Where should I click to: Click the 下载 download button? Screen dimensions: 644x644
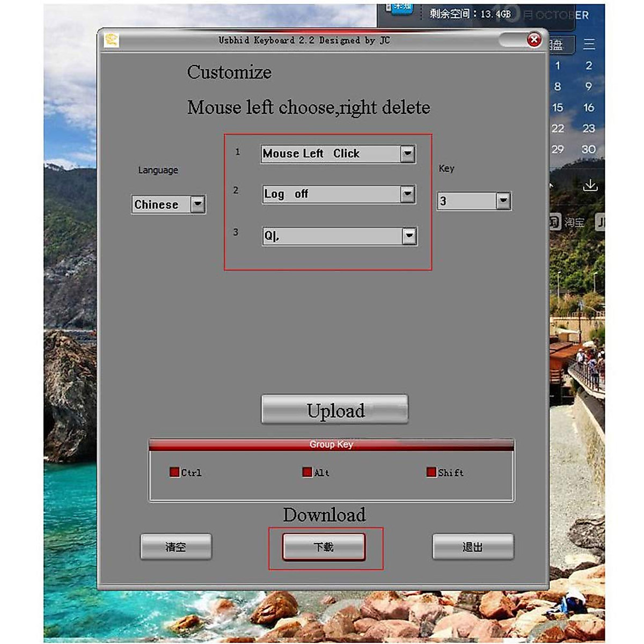pos(324,547)
